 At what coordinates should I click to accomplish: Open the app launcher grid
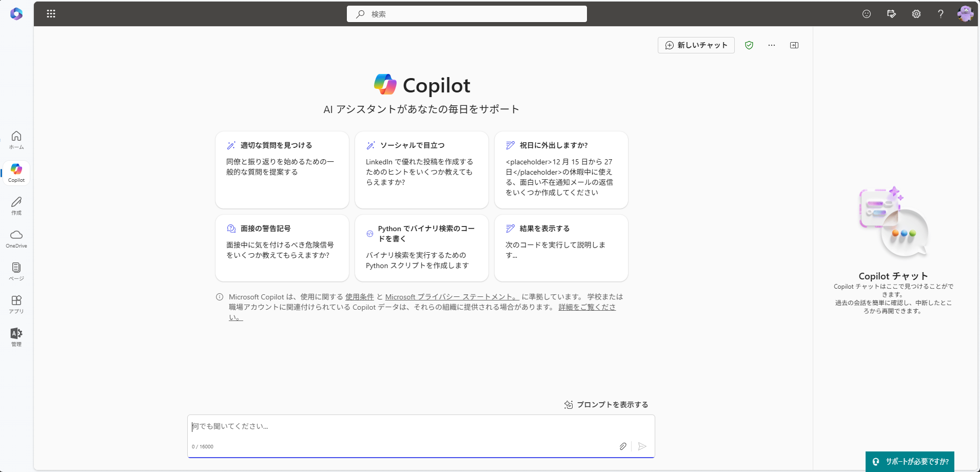(x=51, y=14)
